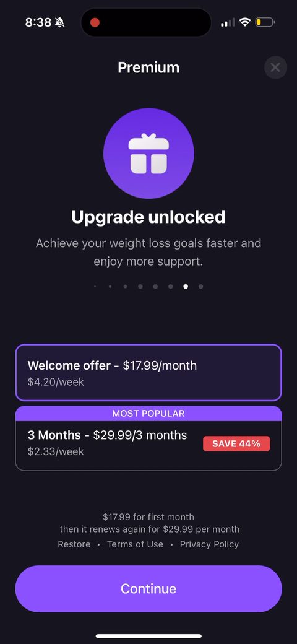Tap the purple gift box icon
The height and width of the screenshot is (644, 297).
(148, 153)
